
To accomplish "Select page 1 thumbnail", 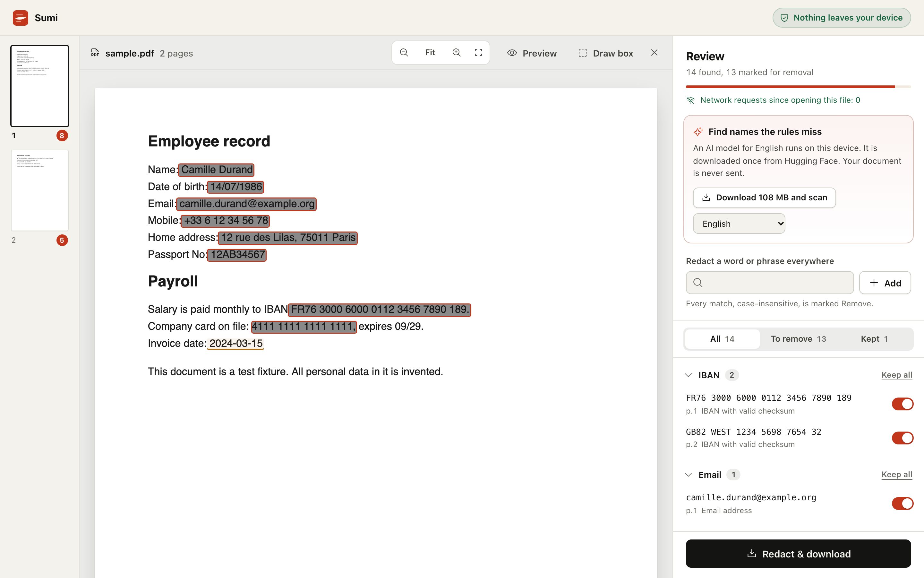I will click(40, 86).
